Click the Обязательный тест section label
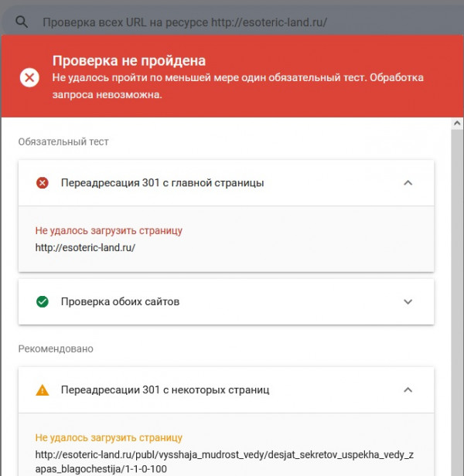Screen dimensions: 464x476 pyautogui.click(x=63, y=141)
